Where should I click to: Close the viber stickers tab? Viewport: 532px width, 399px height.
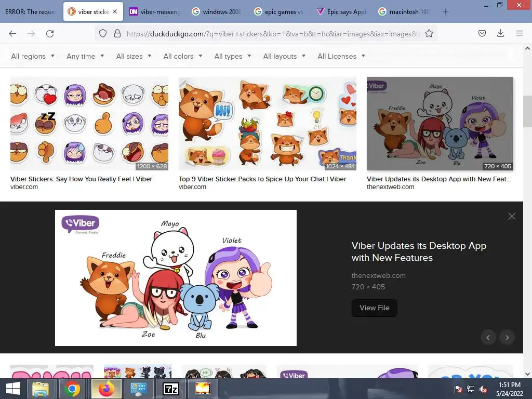click(x=115, y=11)
